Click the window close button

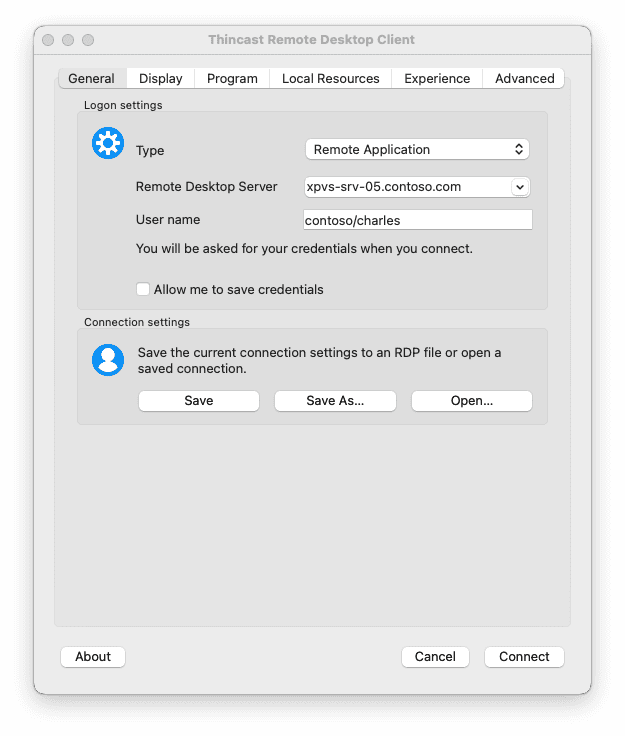48,40
